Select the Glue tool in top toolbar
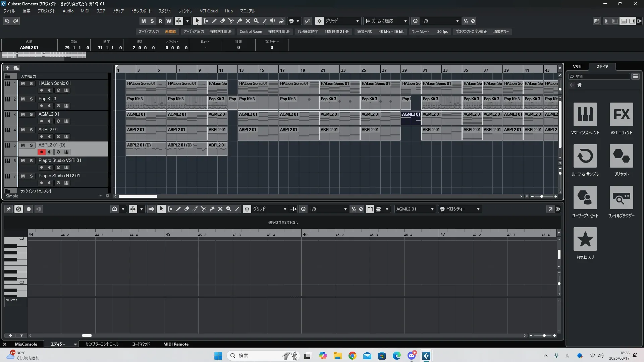This screenshot has height=362, width=644. [239, 21]
